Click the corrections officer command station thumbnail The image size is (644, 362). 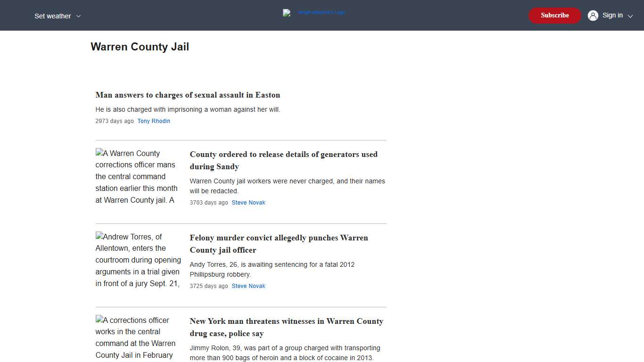pos(138,176)
